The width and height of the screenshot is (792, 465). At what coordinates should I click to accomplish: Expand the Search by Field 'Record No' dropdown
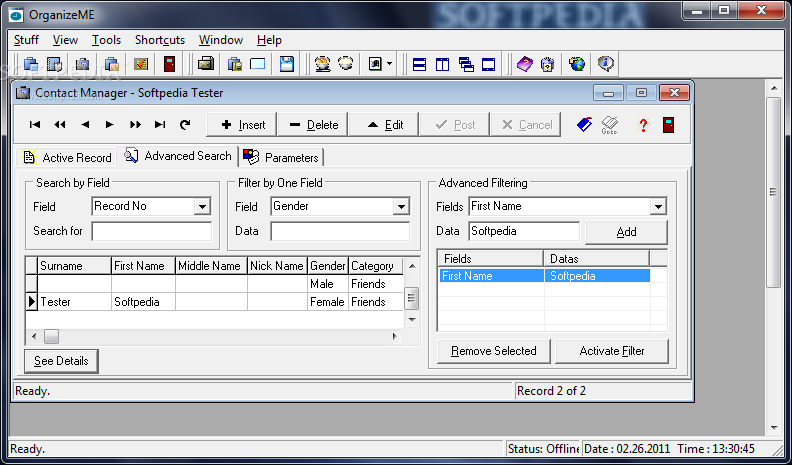click(202, 206)
